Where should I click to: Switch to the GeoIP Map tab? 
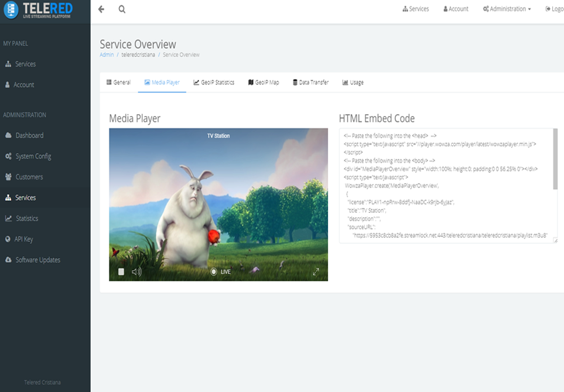tap(264, 83)
